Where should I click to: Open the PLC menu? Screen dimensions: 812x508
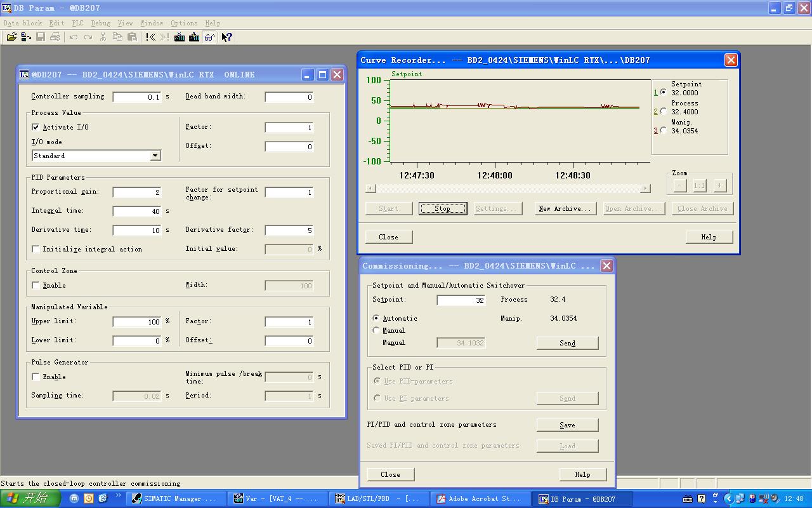pos(77,23)
